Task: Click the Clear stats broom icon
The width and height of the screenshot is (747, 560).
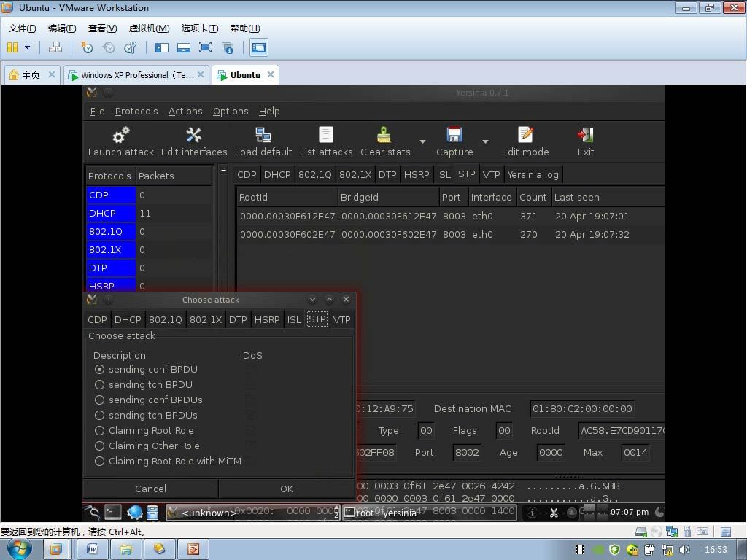Action: (384, 135)
